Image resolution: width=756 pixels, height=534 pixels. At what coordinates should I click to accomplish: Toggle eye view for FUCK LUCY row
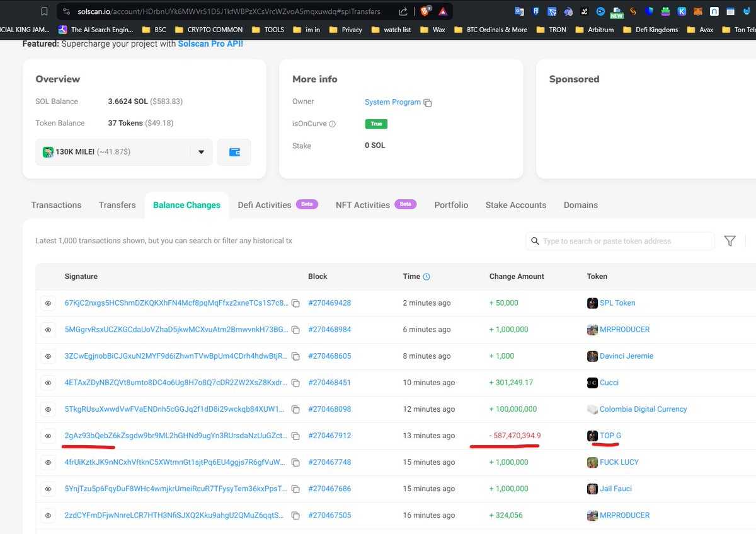[x=48, y=462]
